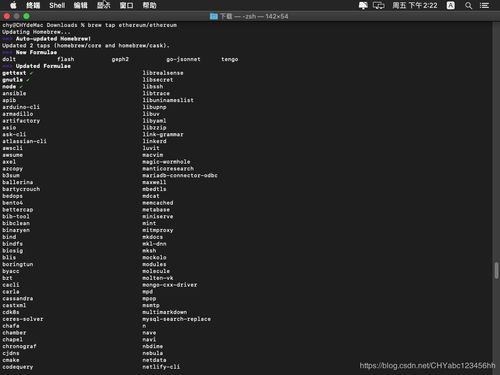Open the Shell menu

tap(57, 5)
